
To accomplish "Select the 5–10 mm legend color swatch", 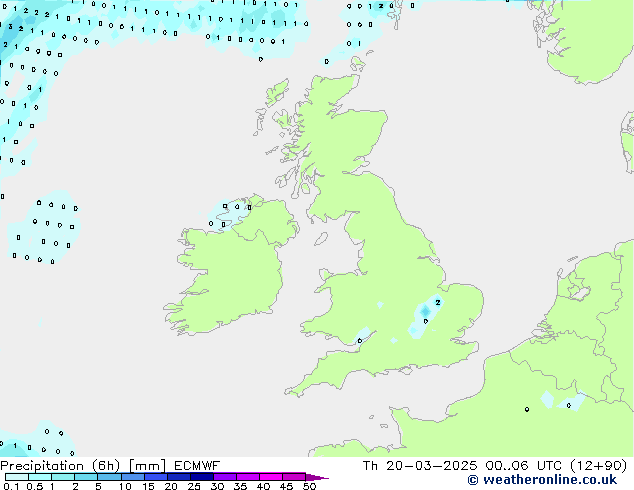I will (x=109, y=477).
